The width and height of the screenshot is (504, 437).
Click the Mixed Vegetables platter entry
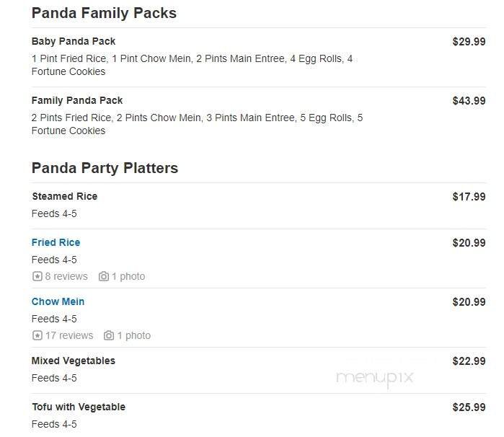(x=73, y=361)
